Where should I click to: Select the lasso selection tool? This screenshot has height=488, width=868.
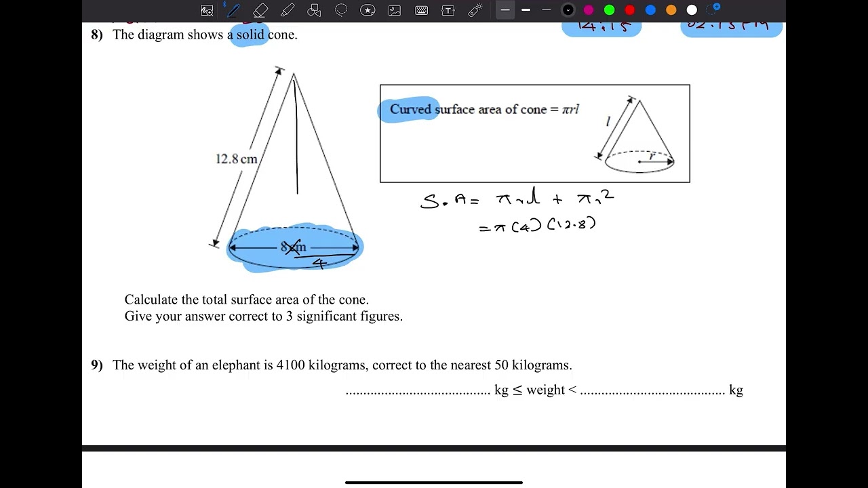(341, 10)
